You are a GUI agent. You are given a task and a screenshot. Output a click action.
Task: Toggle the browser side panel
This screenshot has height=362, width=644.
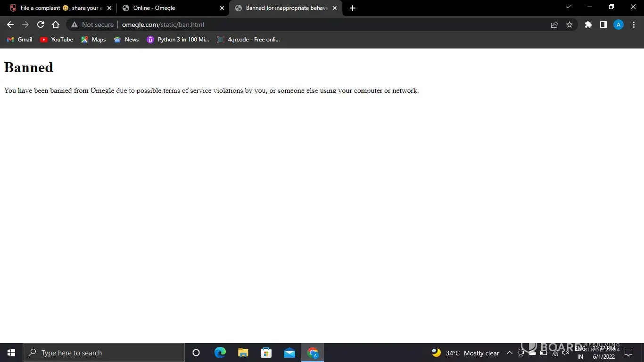click(x=603, y=25)
